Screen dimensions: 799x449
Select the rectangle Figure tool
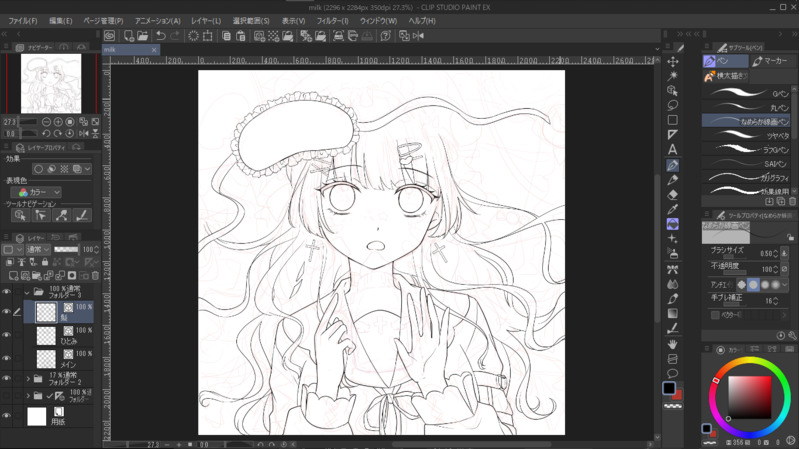pyautogui.click(x=673, y=120)
